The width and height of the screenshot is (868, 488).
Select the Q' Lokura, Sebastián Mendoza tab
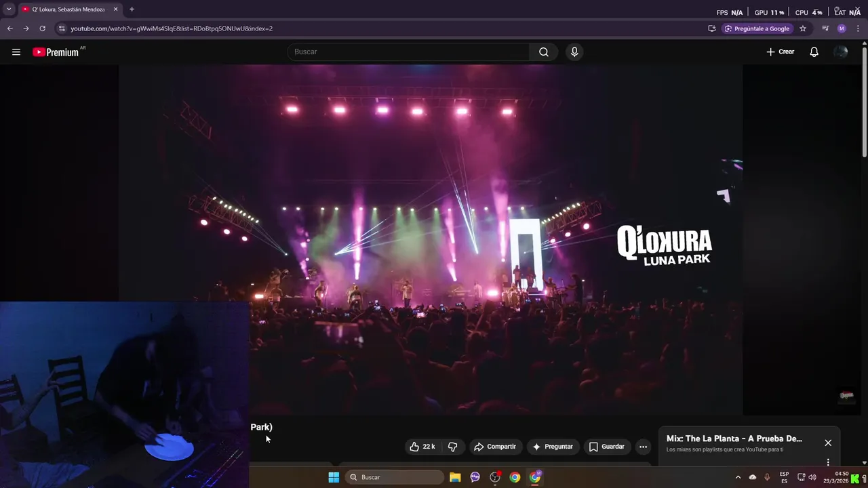[70, 9]
